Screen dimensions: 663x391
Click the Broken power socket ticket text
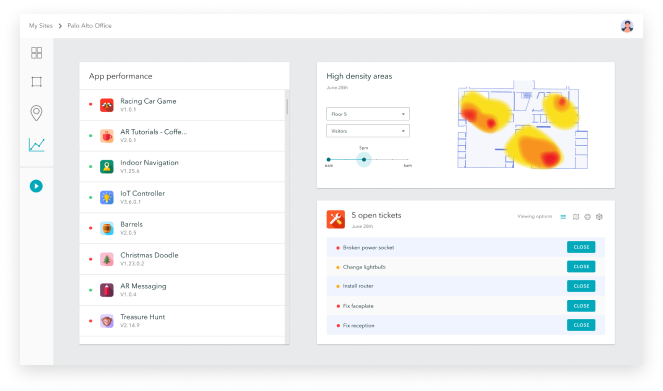[x=368, y=248]
